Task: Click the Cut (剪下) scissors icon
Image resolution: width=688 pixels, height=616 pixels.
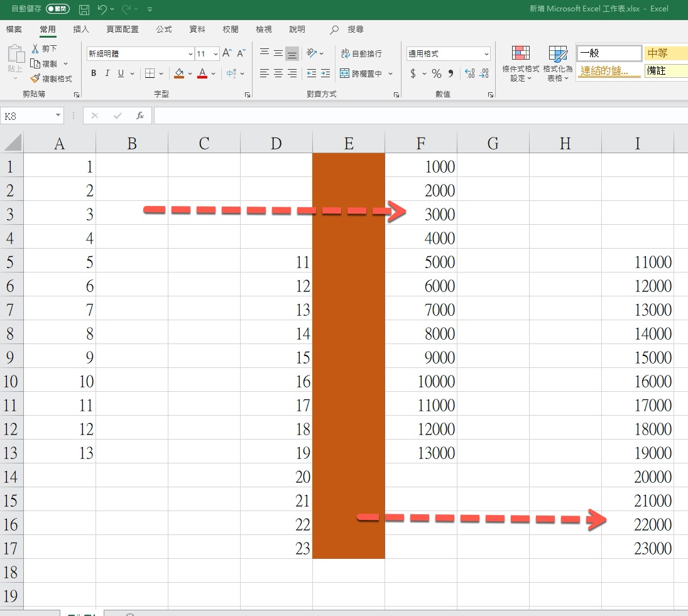Action: click(x=35, y=49)
